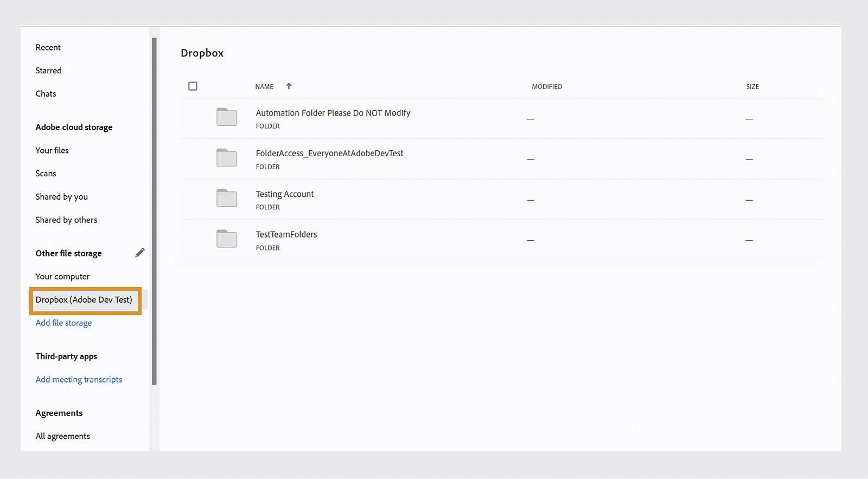Screen dimensions: 868x479
Task: Open the Chats section
Action: tap(46, 94)
